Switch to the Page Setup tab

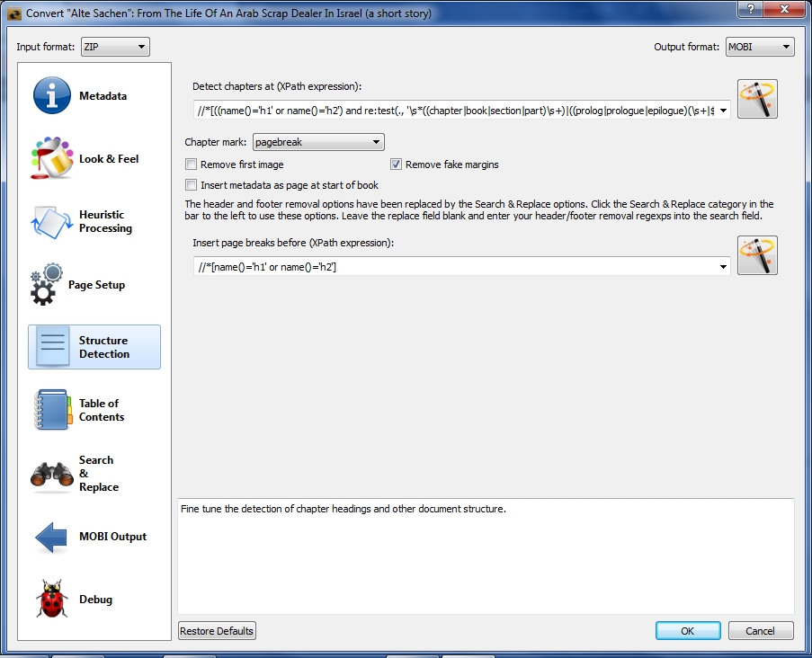point(97,285)
